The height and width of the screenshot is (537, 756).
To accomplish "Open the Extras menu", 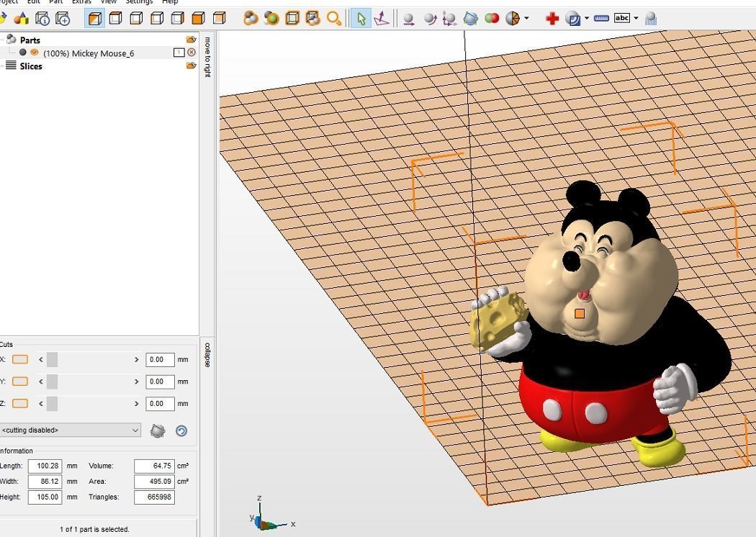I will 81,2.
